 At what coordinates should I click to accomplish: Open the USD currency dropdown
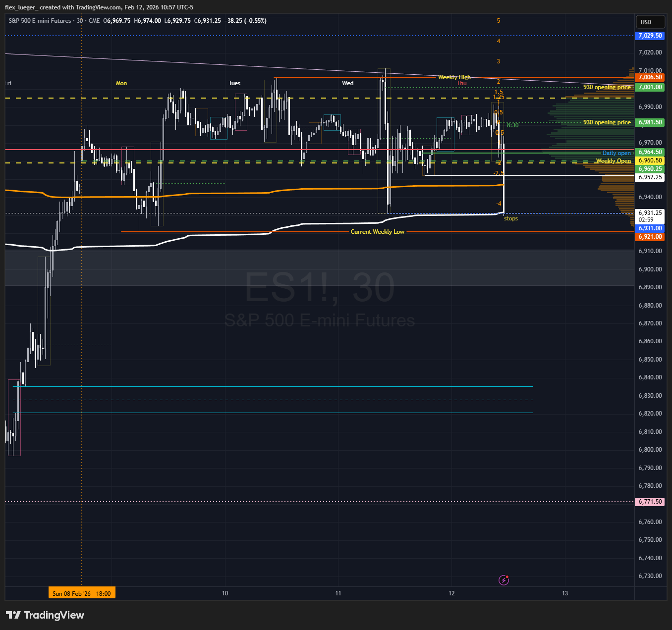(649, 22)
